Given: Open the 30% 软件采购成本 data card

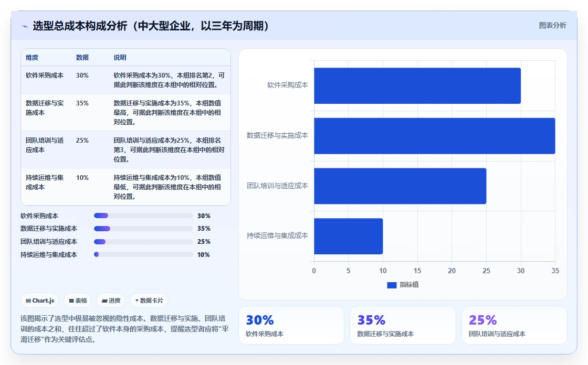Looking at the screenshot, I should tap(291, 325).
